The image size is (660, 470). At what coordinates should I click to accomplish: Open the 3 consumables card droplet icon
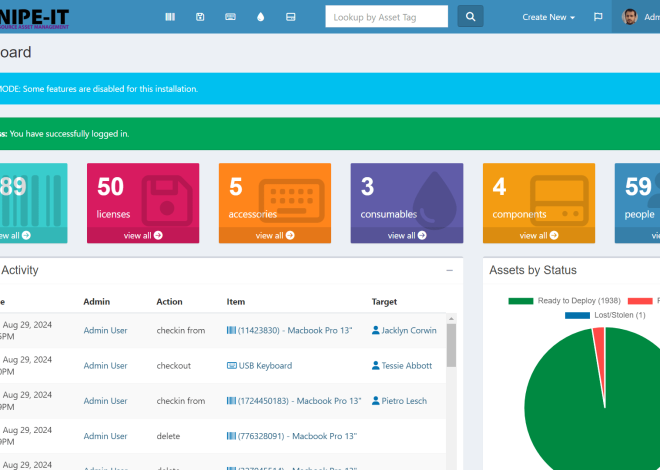(x=434, y=200)
